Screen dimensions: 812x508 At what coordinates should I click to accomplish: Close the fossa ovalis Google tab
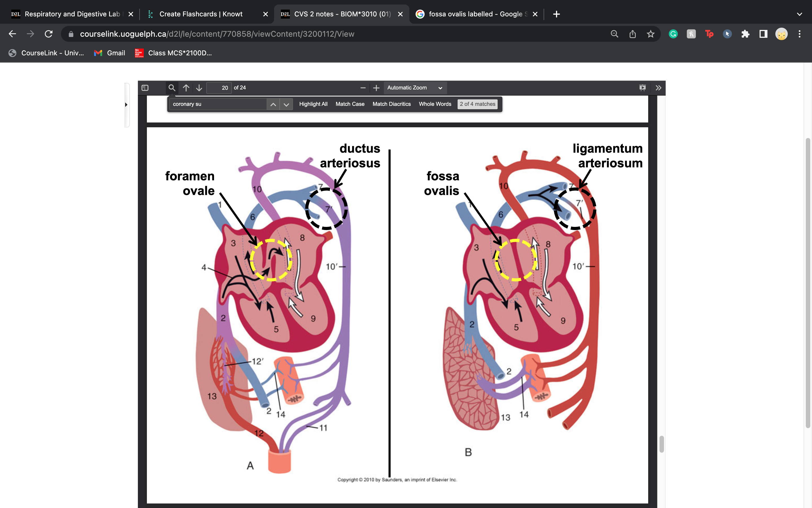coord(535,14)
